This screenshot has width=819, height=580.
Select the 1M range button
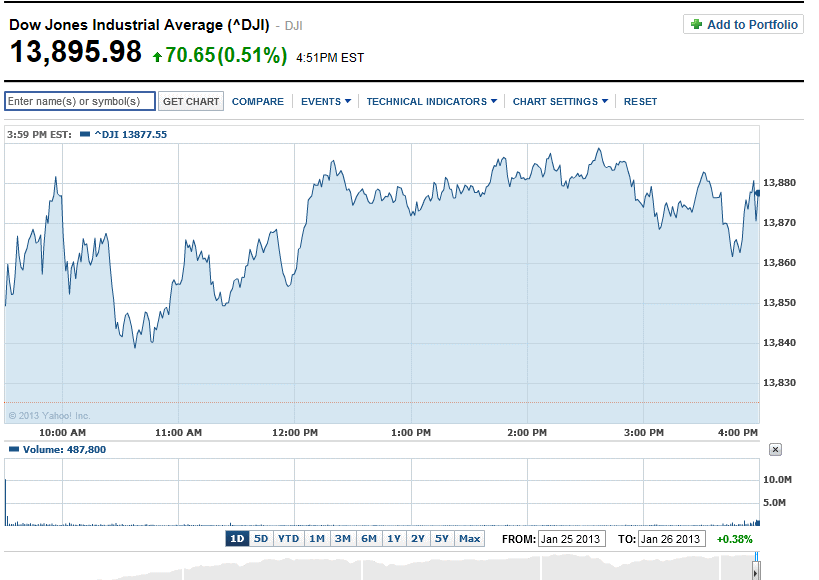pos(316,538)
